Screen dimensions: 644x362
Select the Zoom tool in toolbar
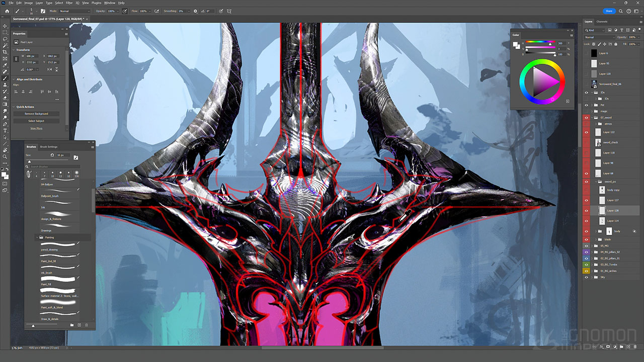pos(5,157)
